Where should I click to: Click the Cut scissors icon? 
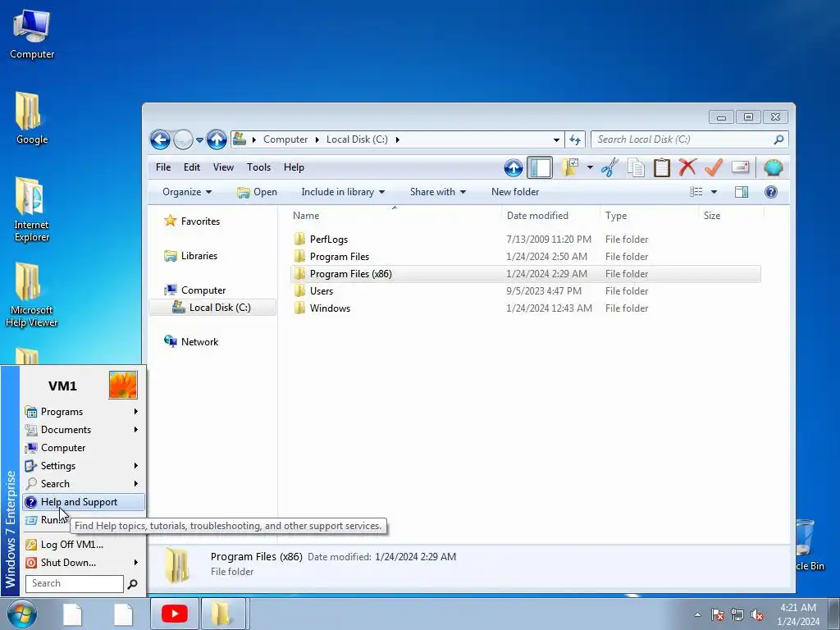[x=609, y=167]
